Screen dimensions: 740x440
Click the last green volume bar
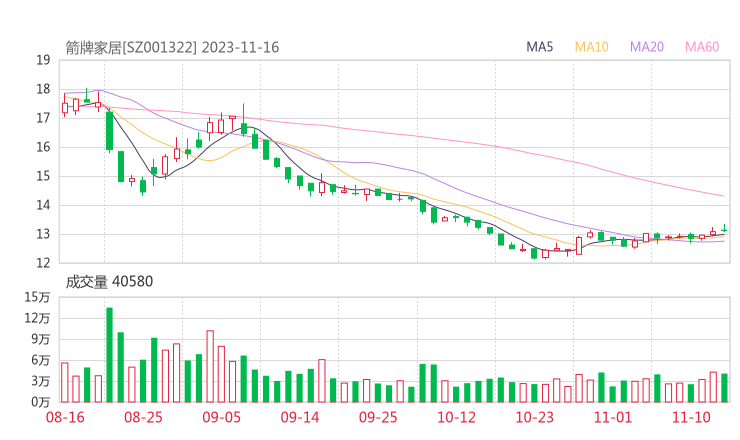coord(724,388)
